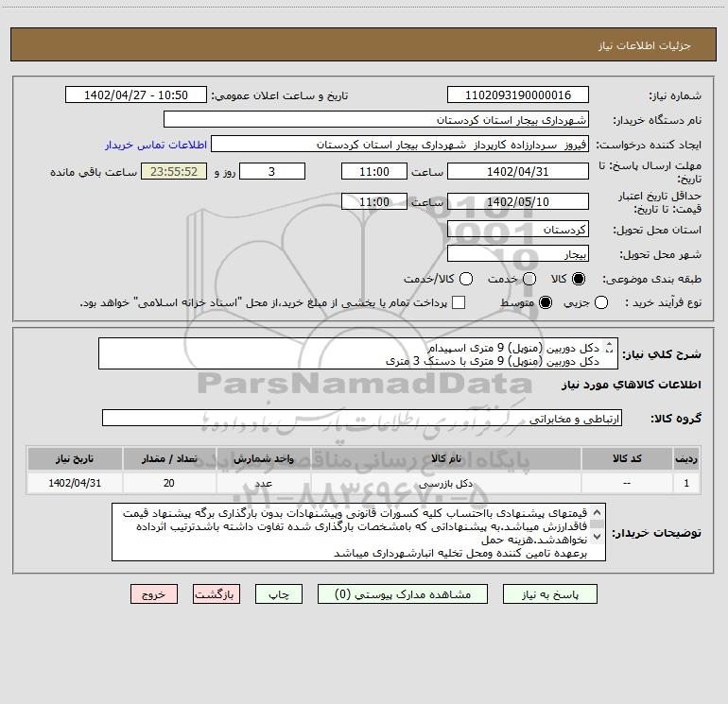Image resolution: width=728 pixels, height=704 pixels.
Task: Click the announcement date field 1402/04/27 - 10:50
Action: [136, 94]
